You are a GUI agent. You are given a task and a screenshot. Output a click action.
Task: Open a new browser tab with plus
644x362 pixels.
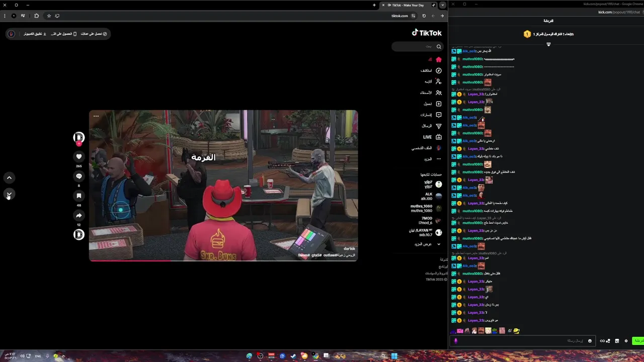coord(374,5)
